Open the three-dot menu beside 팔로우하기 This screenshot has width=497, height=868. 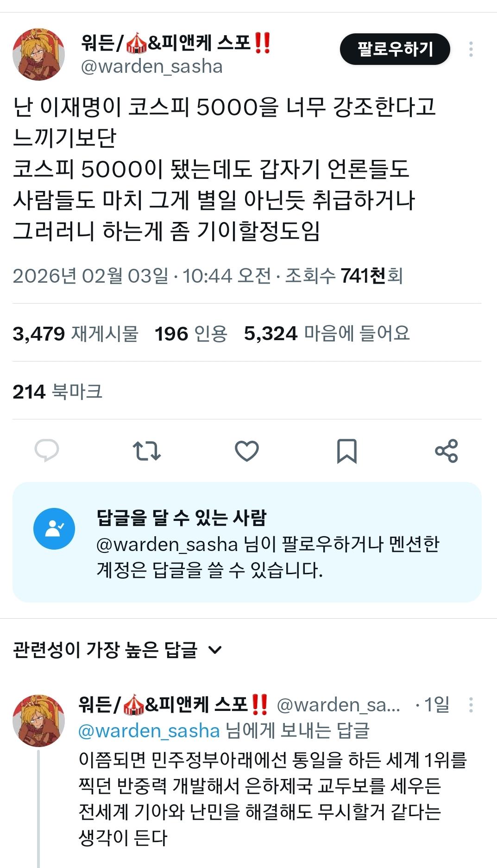pyautogui.click(x=471, y=49)
